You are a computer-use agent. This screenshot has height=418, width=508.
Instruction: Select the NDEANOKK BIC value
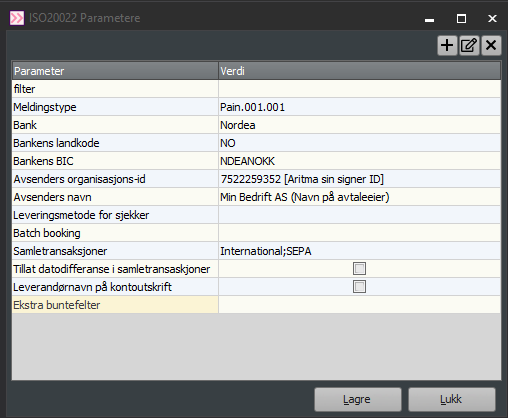tap(360, 161)
